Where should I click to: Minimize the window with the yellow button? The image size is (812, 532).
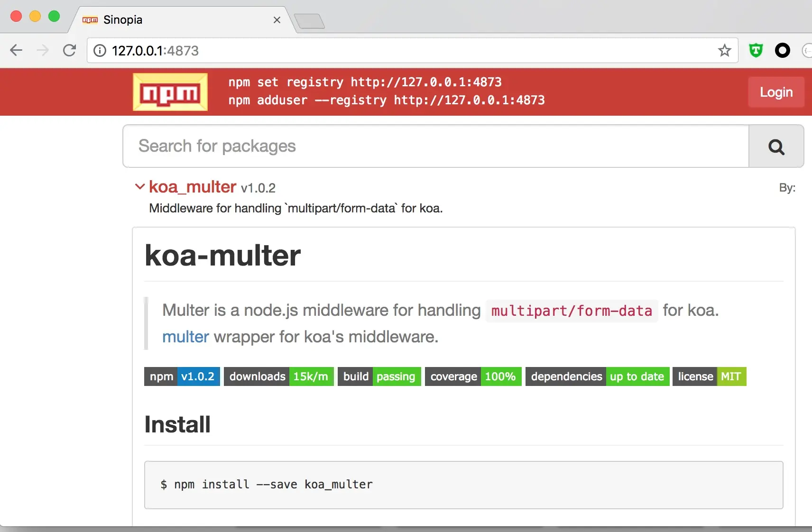35,17
